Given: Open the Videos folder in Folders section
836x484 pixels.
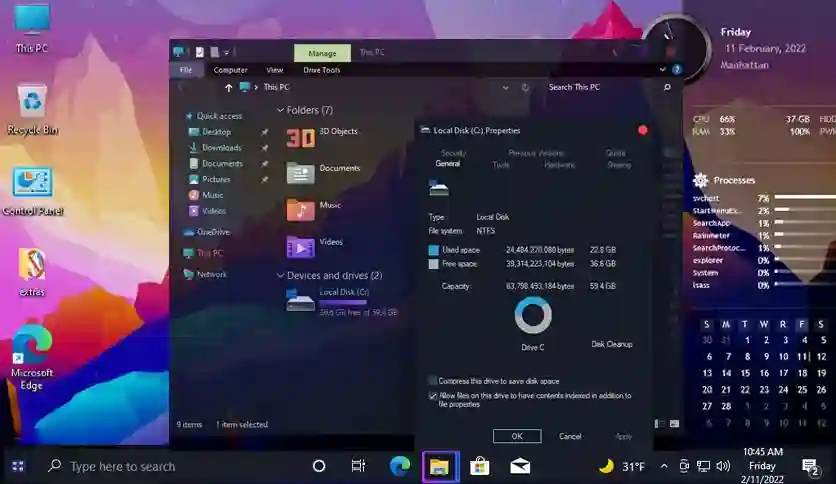Looking at the screenshot, I should [x=301, y=247].
